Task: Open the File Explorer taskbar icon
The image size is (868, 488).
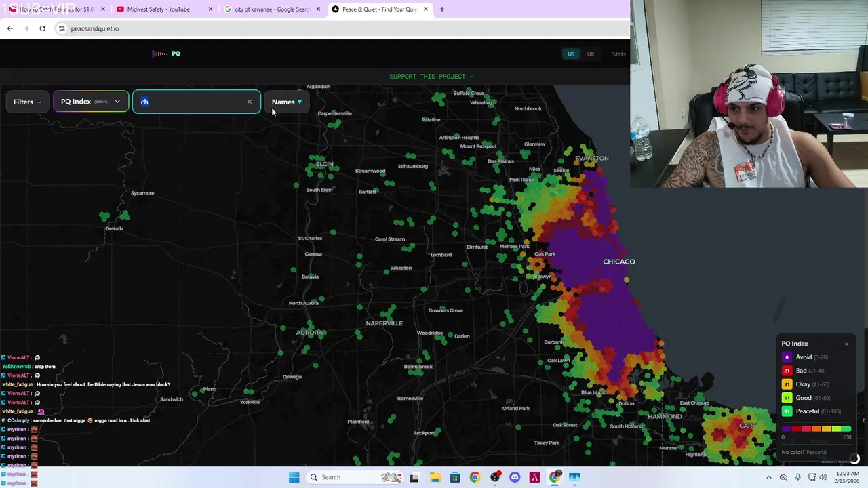Action: click(435, 477)
